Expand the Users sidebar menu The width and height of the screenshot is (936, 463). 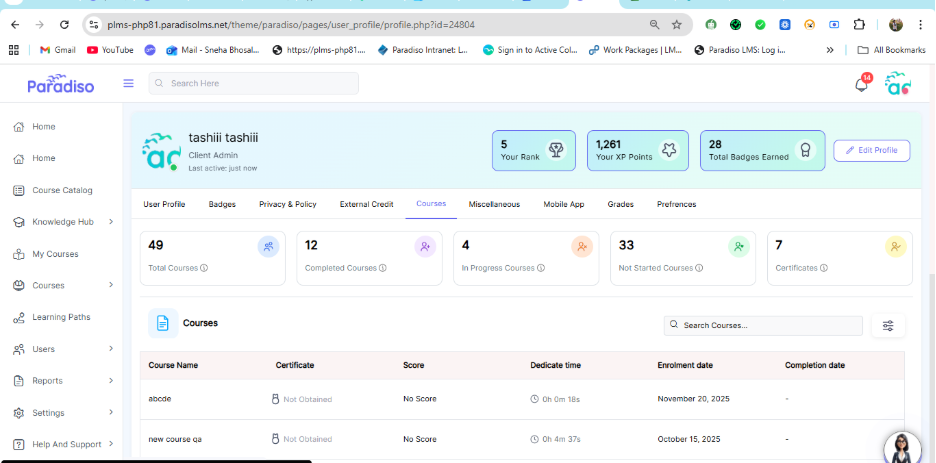pyautogui.click(x=110, y=349)
